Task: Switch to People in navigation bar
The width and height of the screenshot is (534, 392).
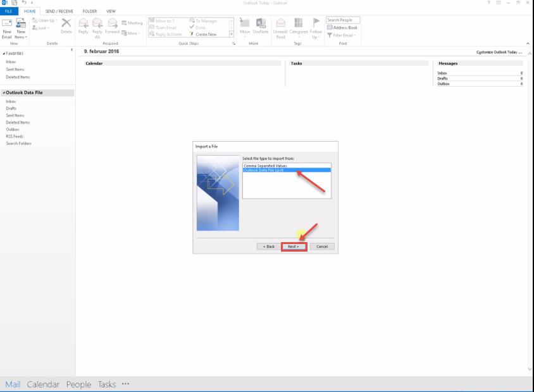Action: coord(78,384)
